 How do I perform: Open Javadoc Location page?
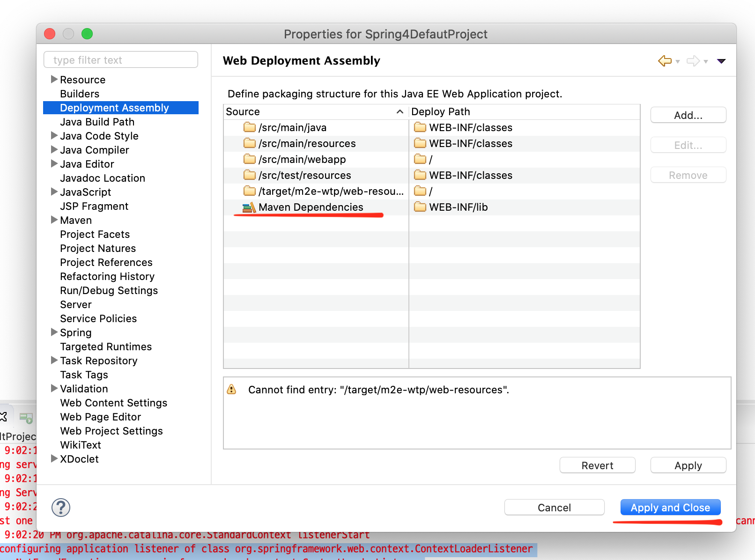[x=103, y=178]
